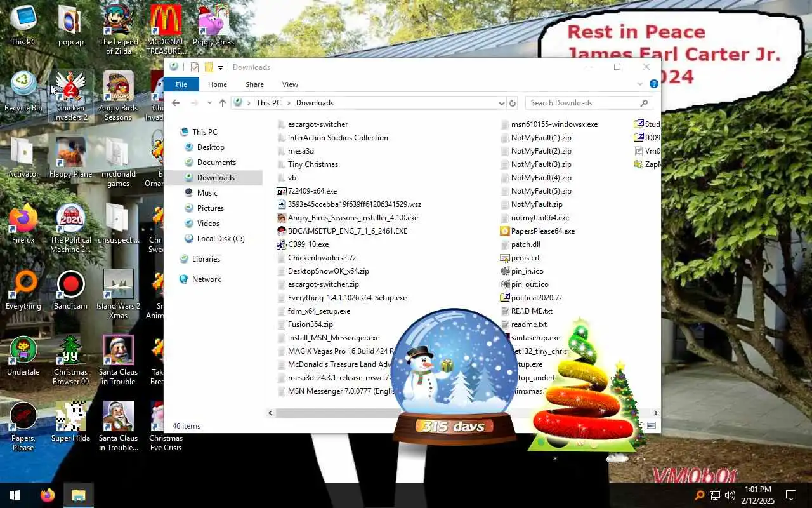Select Libraries in navigation pane
Viewport: 812px width, 508px height.
pos(206,259)
